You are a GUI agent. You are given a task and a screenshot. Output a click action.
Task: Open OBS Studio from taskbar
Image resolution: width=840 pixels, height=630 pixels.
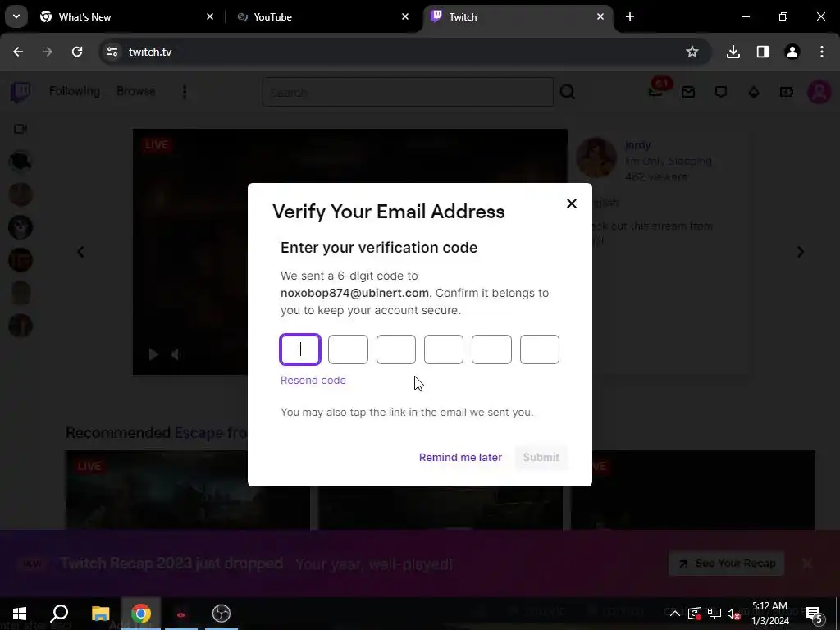tap(221, 614)
